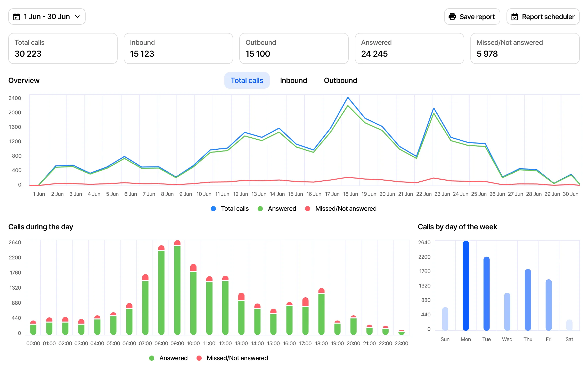Click the printer icon on Save report

point(452,17)
